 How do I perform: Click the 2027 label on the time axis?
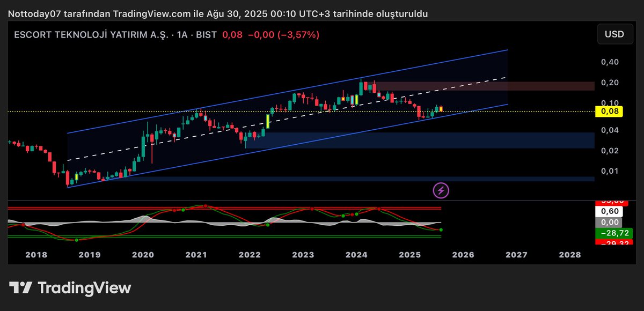[516, 255]
